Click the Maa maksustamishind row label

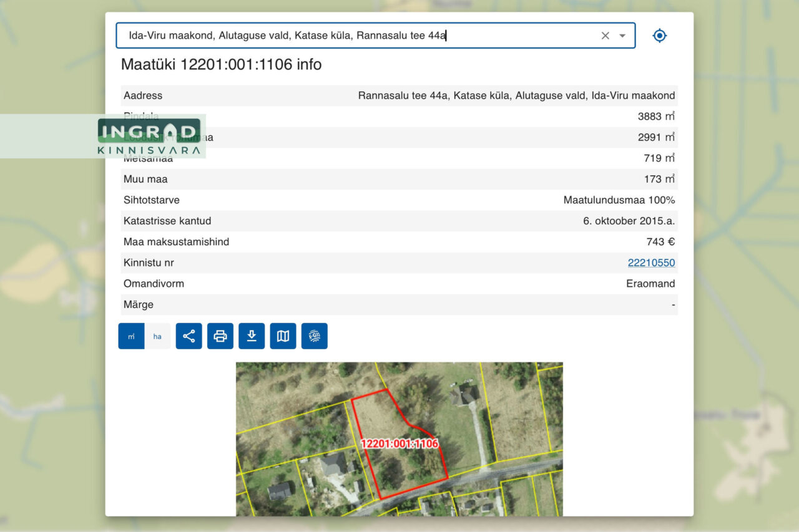coord(176,242)
